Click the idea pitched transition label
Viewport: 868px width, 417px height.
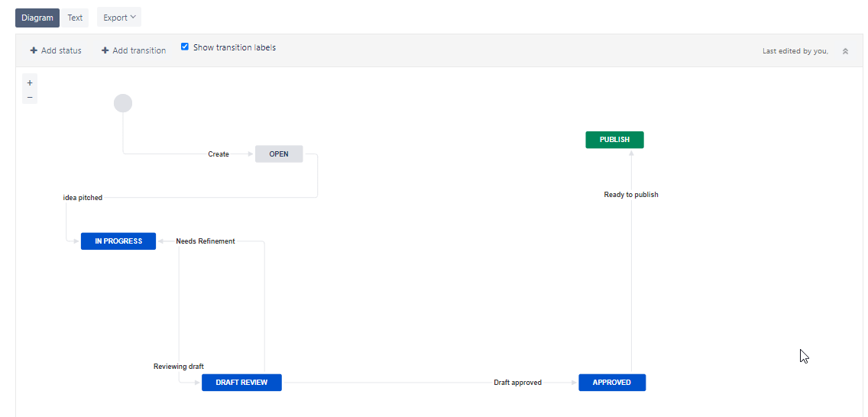tap(83, 198)
